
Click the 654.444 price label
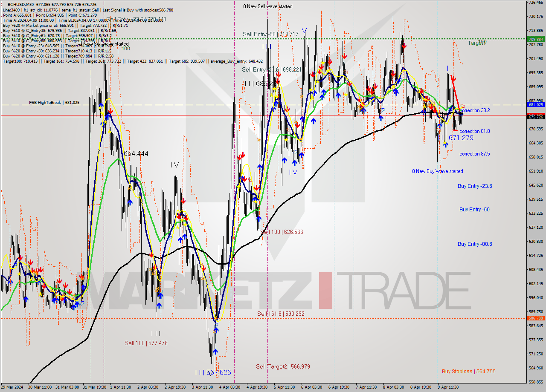click(136, 153)
